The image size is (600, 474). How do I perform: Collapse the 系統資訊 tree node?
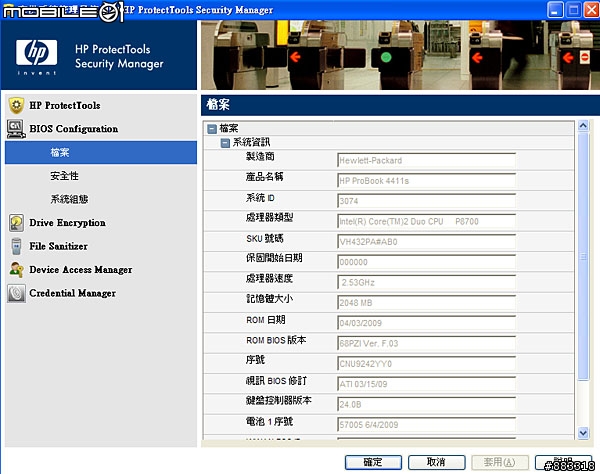(x=225, y=143)
